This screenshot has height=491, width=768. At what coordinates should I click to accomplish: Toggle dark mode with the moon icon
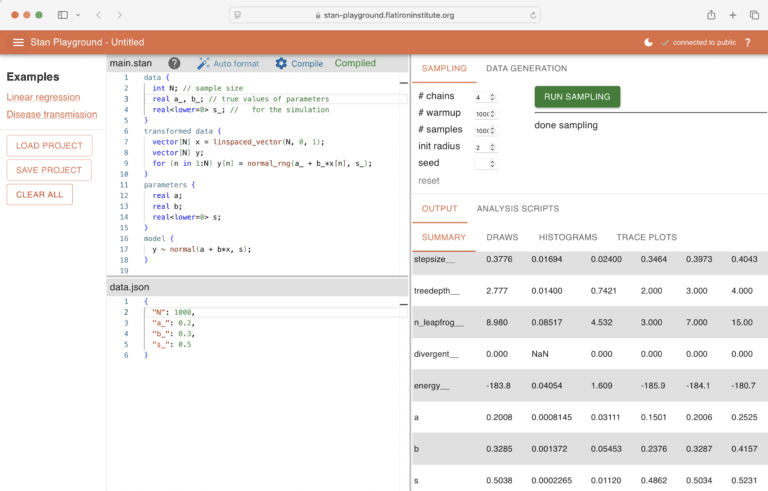click(648, 42)
